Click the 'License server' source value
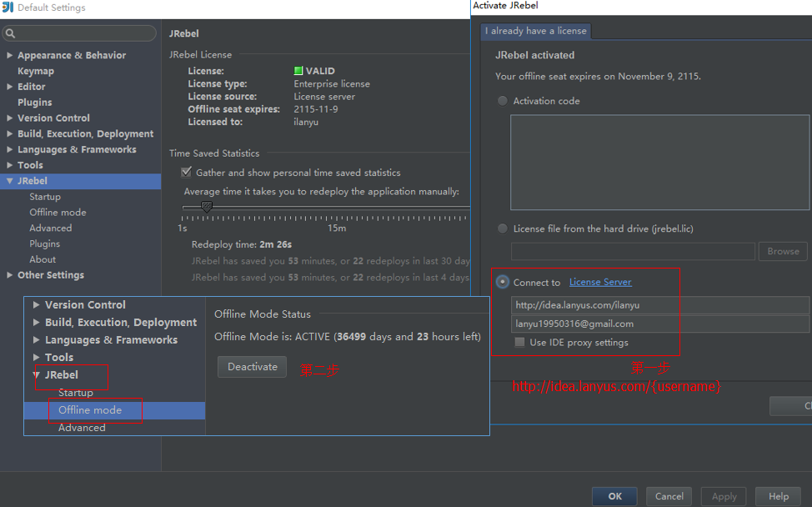812x507 pixels. point(324,97)
